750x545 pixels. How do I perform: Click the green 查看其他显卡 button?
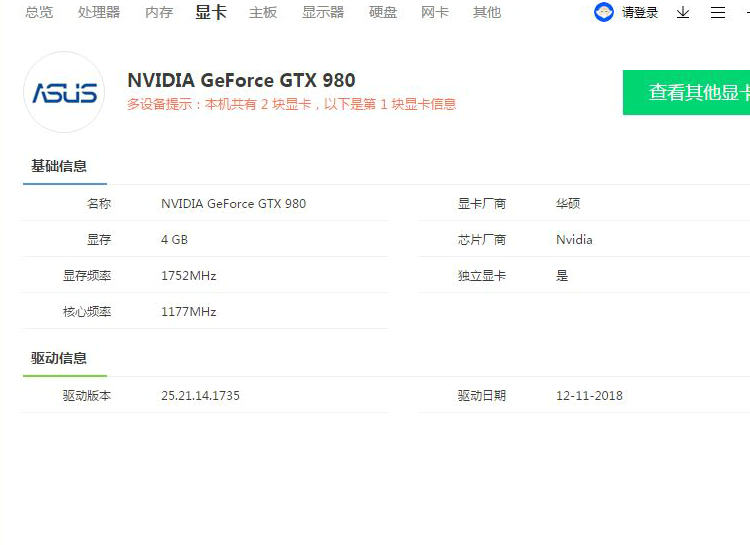pyautogui.click(x=686, y=92)
